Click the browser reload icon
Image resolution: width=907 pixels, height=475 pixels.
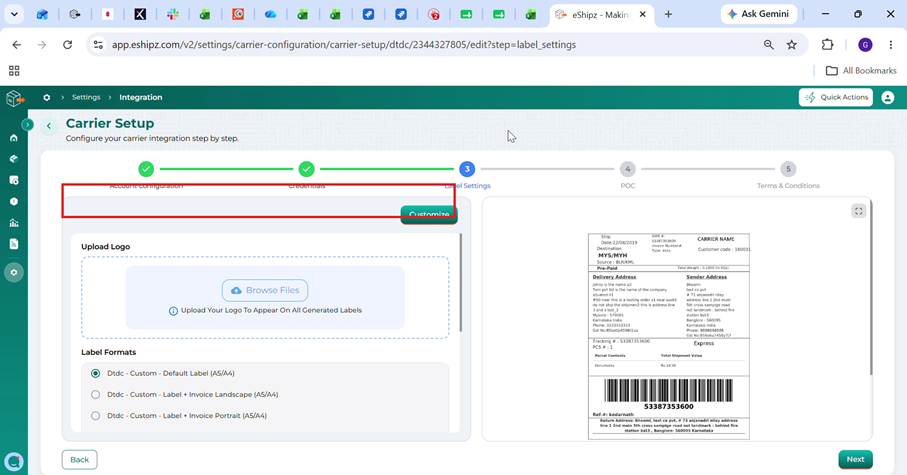68,45
